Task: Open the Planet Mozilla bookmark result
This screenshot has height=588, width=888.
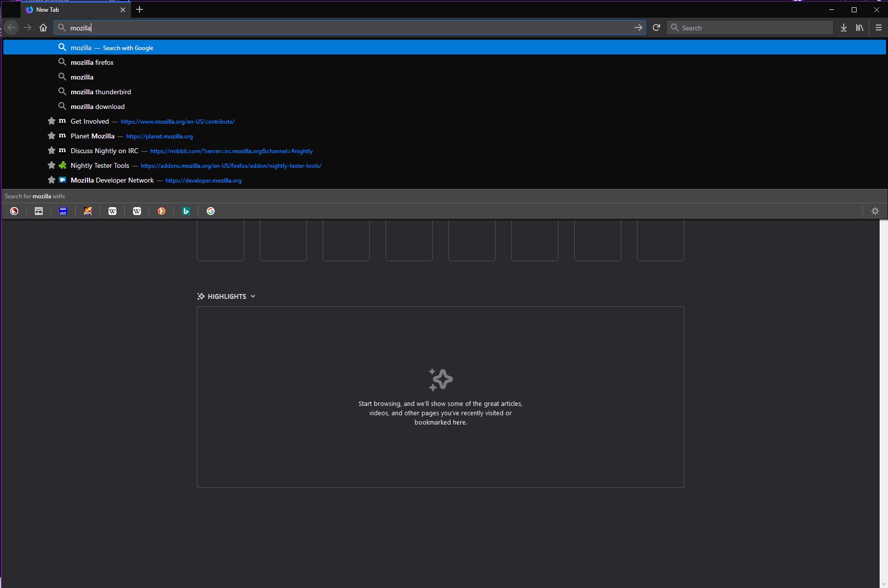Action: 444,136
